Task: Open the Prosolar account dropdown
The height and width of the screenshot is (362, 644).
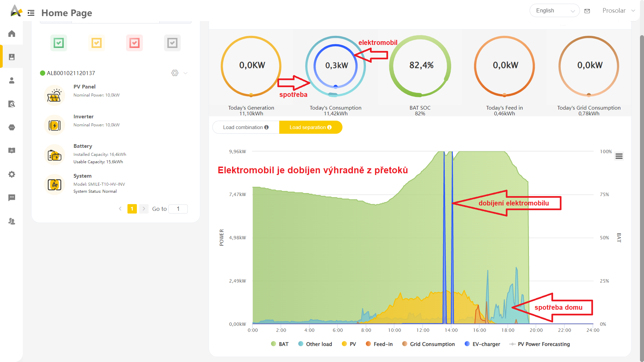Action: [x=619, y=11]
